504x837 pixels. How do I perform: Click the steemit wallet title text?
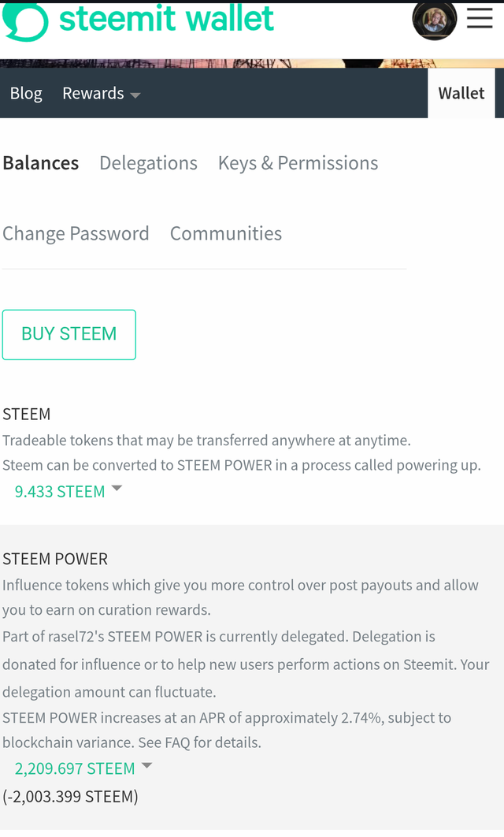pyautogui.click(x=166, y=18)
